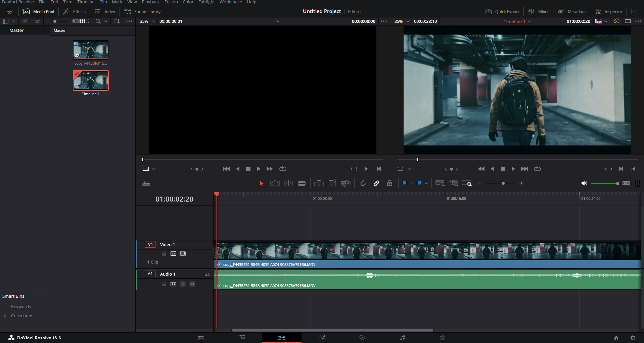
Task: Open the audio Mixer panel
Action: (x=539, y=11)
